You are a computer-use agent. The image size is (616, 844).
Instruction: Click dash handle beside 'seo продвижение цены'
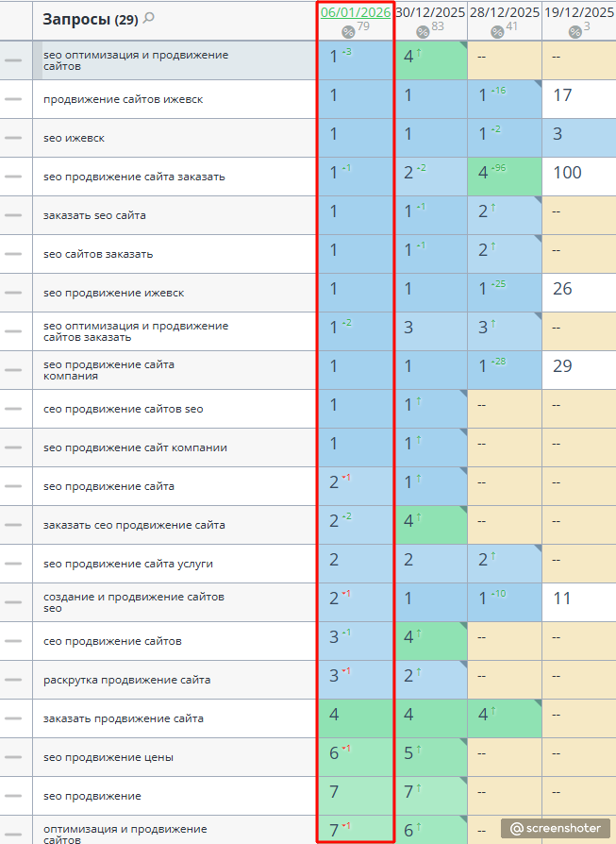coord(13,757)
